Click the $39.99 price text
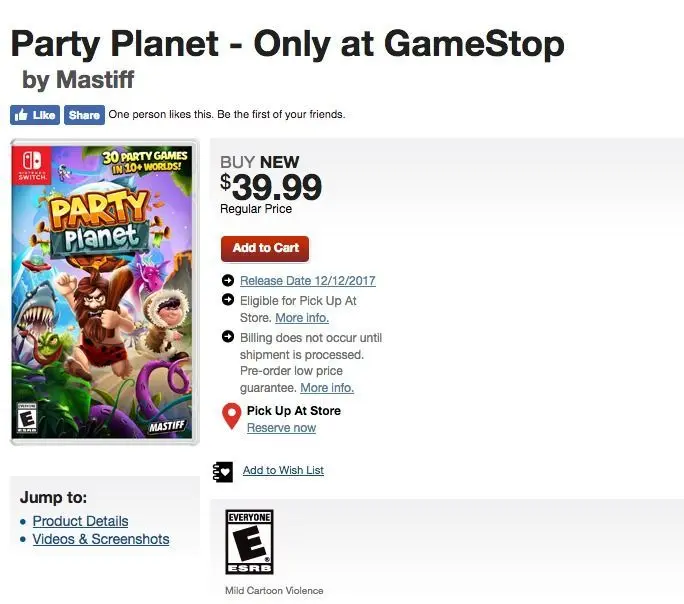This screenshot has height=604, width=684. 271,187
